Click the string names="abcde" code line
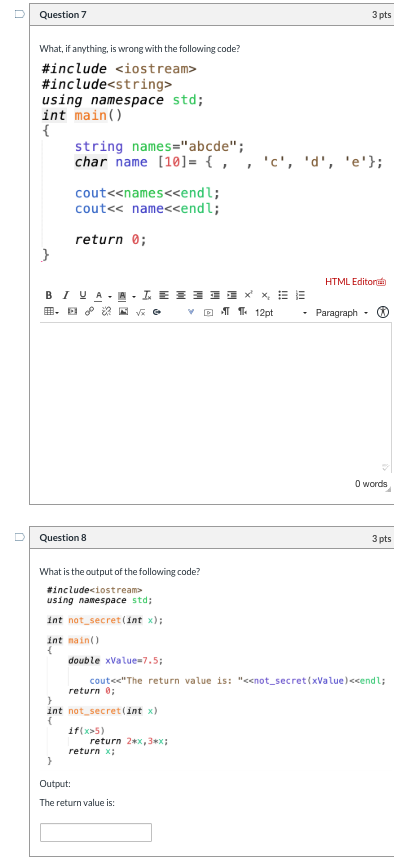This screenshot has height=868, width=394. point(159,147)
